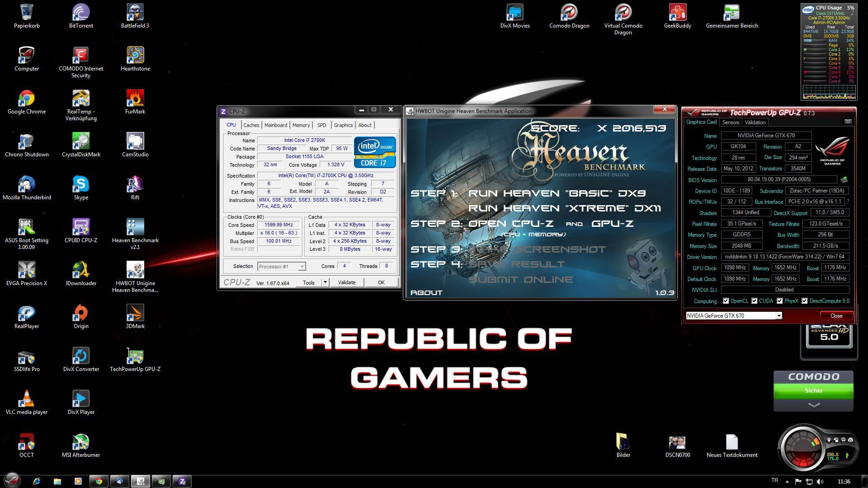Open the Memory tab in CPU-Z
This screenshot has height=488, width=868.
click(301, 125)
